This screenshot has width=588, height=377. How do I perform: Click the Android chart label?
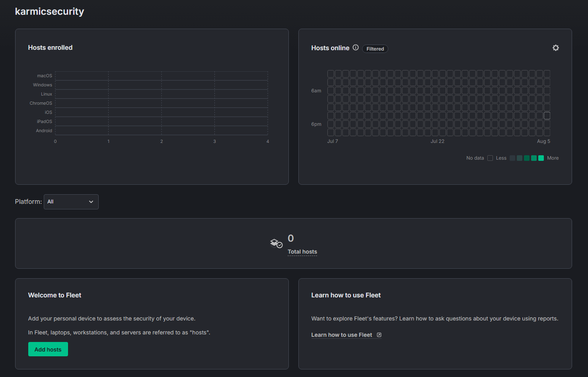click(x=44, y=131)
